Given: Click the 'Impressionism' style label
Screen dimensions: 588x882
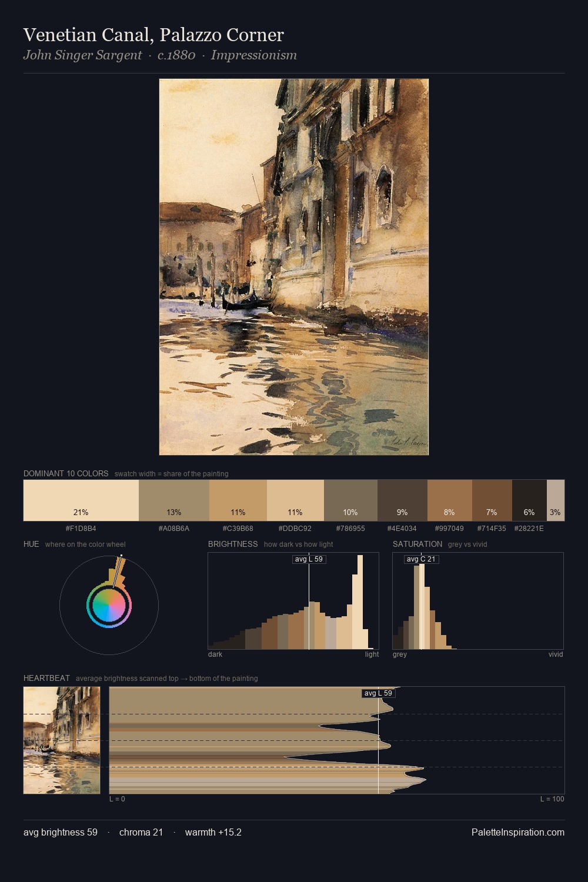Looking at the screenshot, I should (x=254, y=55).
